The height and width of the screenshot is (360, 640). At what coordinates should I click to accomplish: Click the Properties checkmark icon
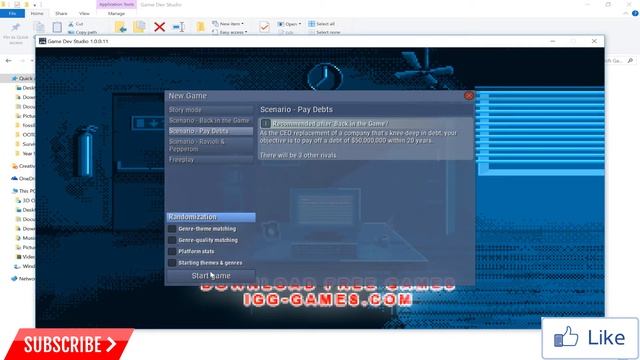pyautogui.click(x=264, y=27)
